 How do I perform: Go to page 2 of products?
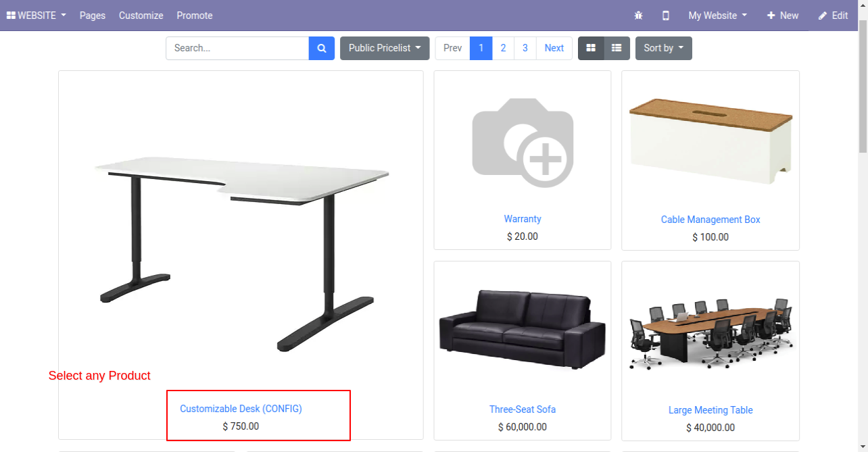[503, 48]
